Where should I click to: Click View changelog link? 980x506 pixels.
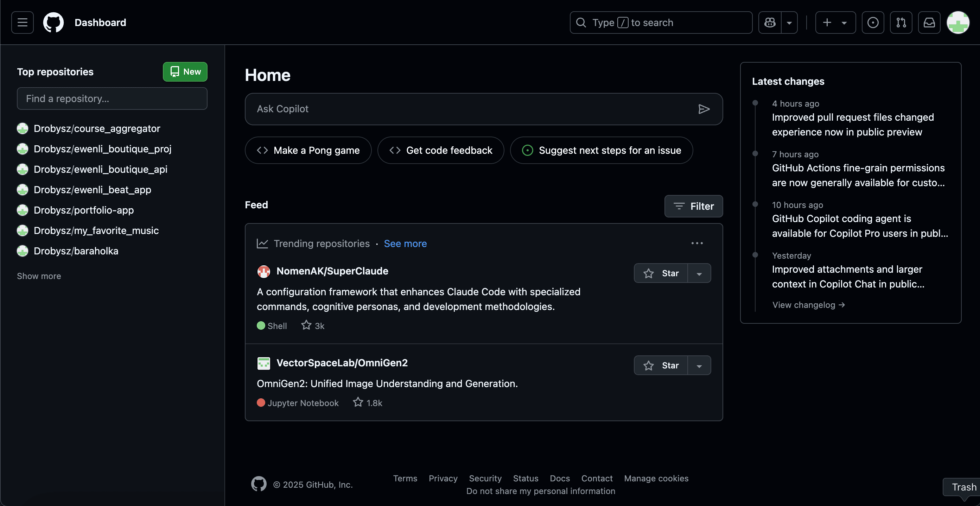[808, 305]
